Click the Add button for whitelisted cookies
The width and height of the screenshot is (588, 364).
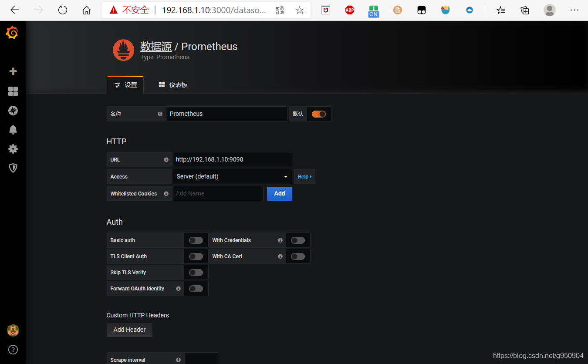point(280,194)
